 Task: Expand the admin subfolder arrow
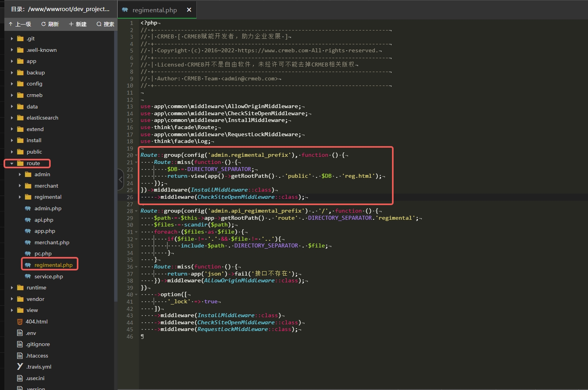20,174
